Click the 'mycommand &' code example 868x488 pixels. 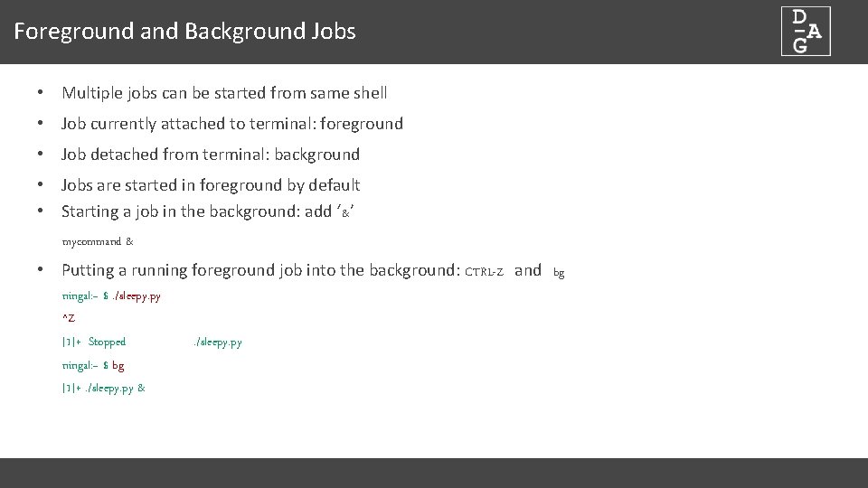[x=98, y=241]
